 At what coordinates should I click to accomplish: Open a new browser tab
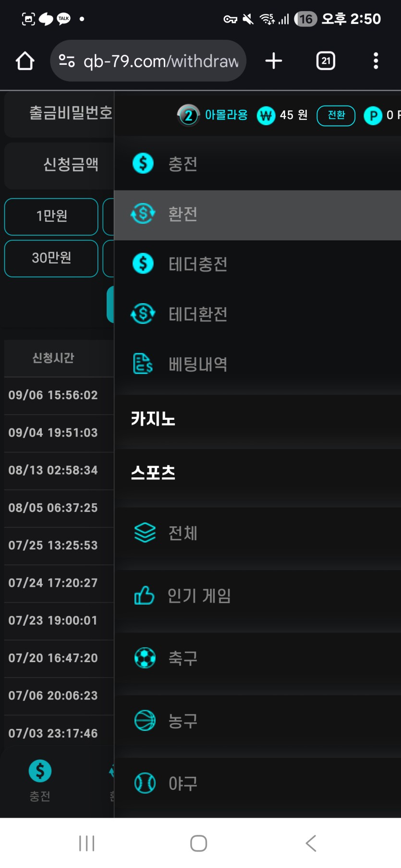click(x=273, y=61)
